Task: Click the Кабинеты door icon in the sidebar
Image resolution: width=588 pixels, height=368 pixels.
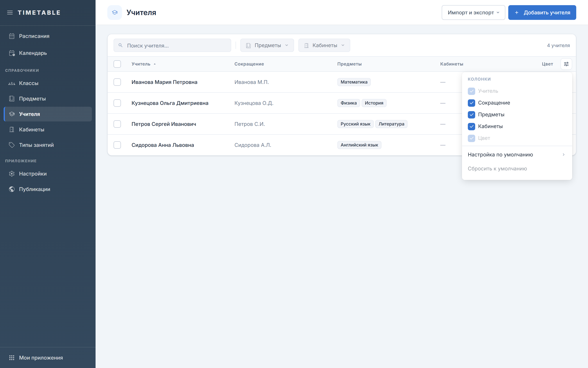Action: (12, 130)
